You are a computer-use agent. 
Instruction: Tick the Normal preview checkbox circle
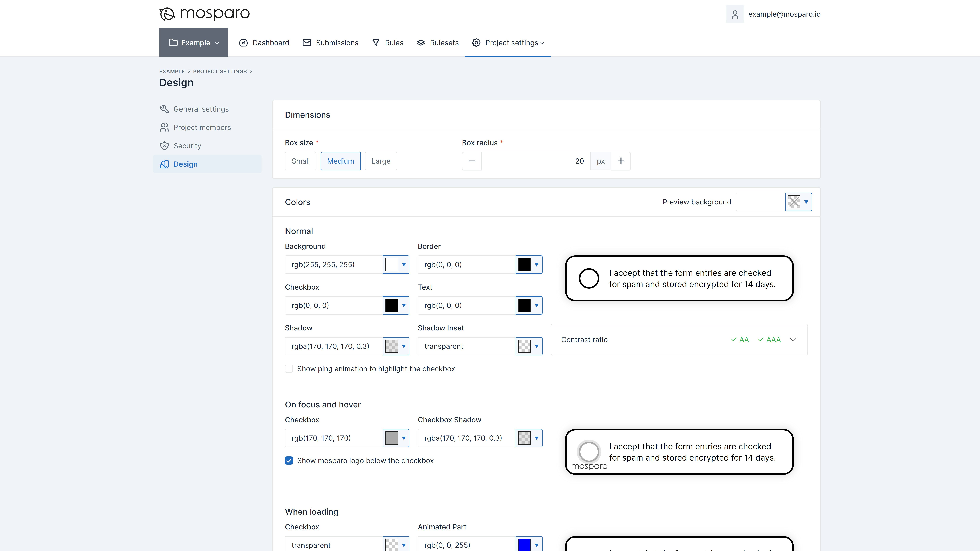tap(589, 278)
